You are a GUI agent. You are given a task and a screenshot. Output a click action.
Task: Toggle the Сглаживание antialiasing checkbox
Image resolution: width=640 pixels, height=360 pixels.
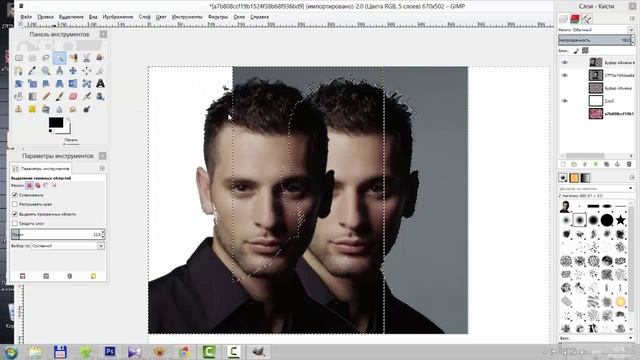click(15, 195)
